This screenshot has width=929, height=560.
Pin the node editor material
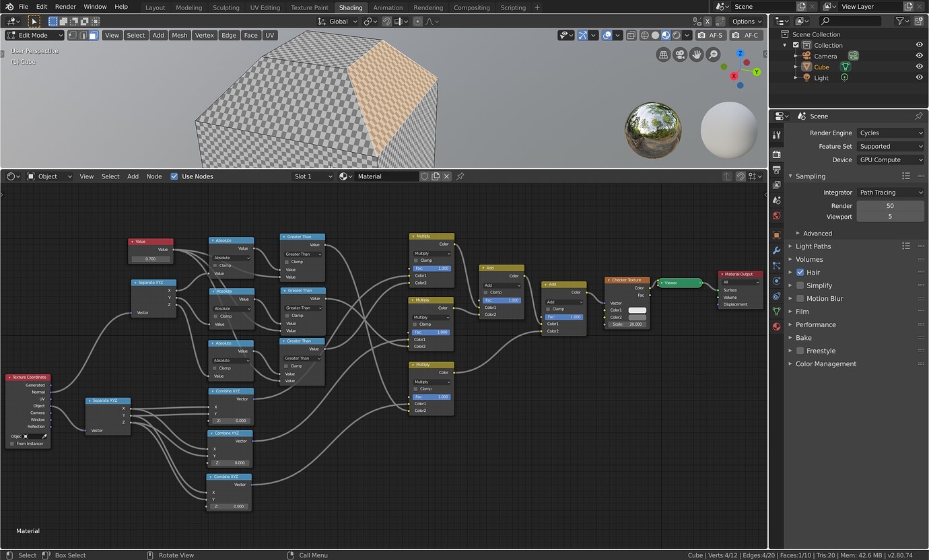click(460, 176)
